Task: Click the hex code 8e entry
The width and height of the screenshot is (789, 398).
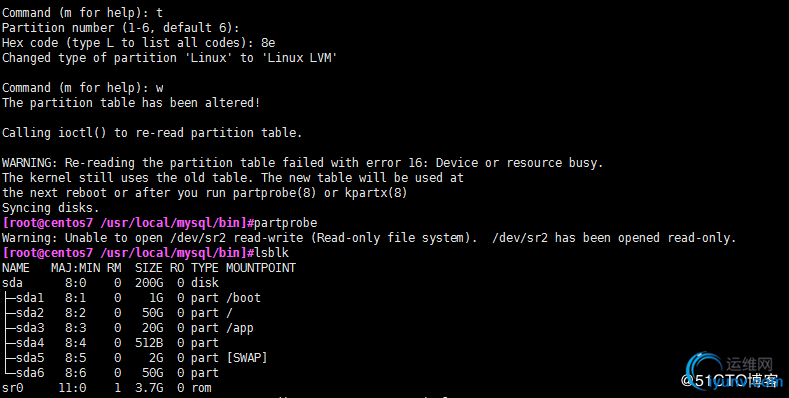Action: click(x=268, y=43)
